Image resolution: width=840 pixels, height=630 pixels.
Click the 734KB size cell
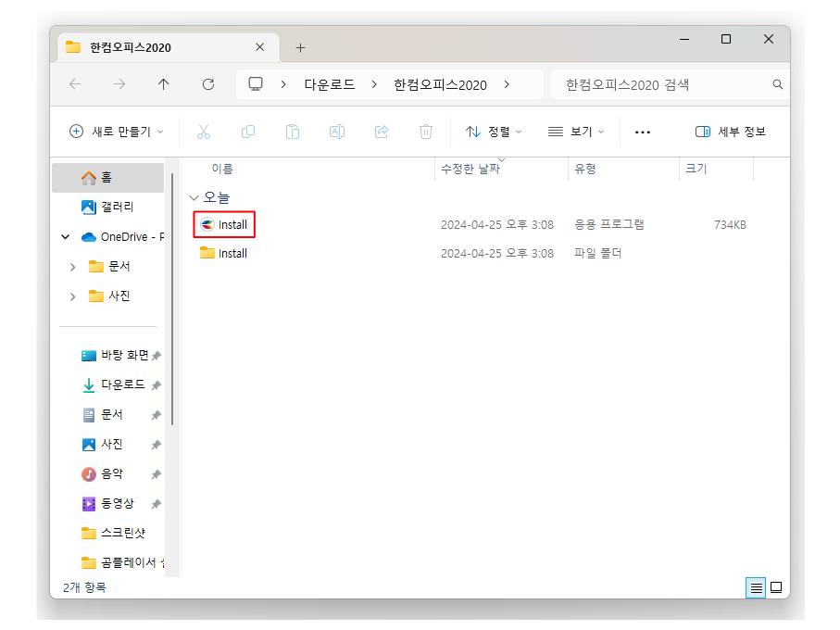point(730,225)
